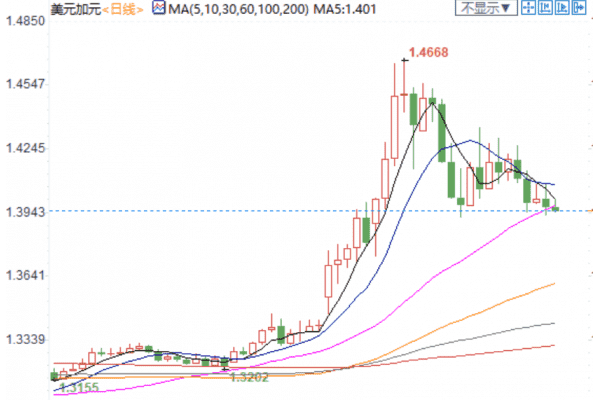Click the small indicator icon before MA(5,10,30...)
Screen dimensions: 600x400
click(156, 9)
